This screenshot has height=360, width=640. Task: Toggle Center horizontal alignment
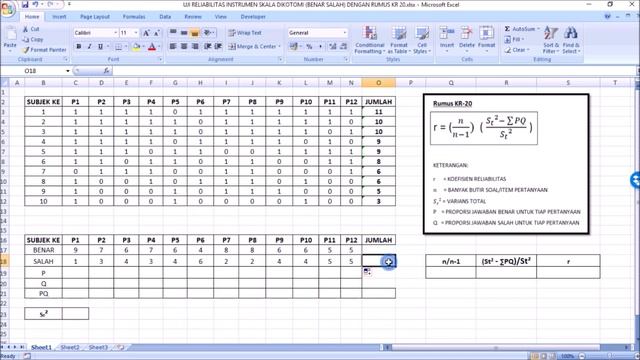(184, 47)
